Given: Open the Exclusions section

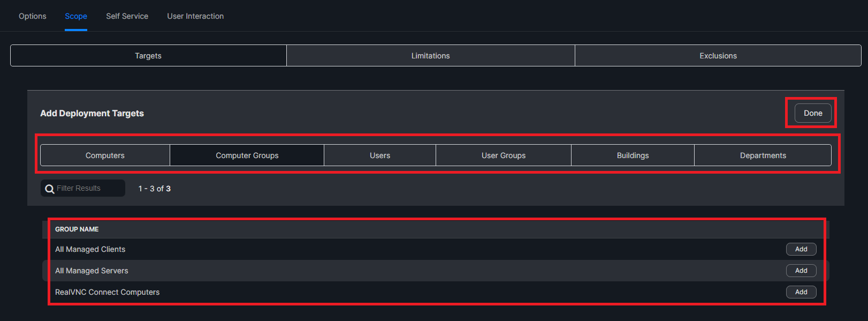Looking at the screenshot, I should (718, 56).
